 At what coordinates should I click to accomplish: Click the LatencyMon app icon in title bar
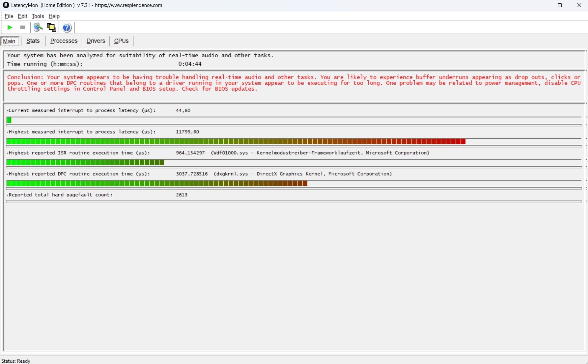(6, 5)
